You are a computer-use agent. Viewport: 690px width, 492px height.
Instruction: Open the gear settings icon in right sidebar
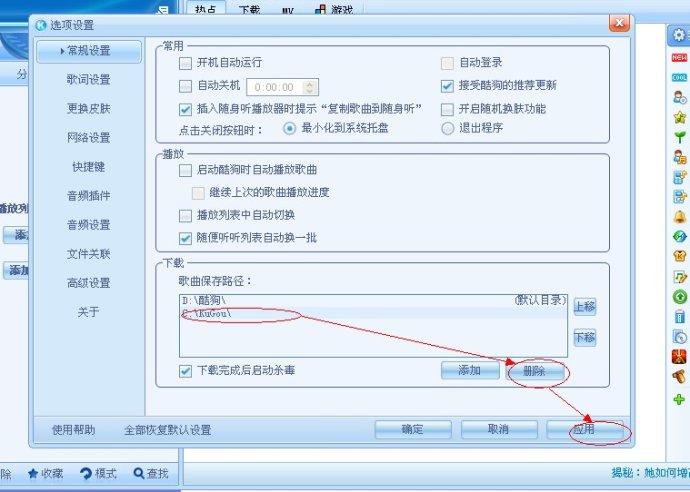pyautogui.click(x=679, y=35)
